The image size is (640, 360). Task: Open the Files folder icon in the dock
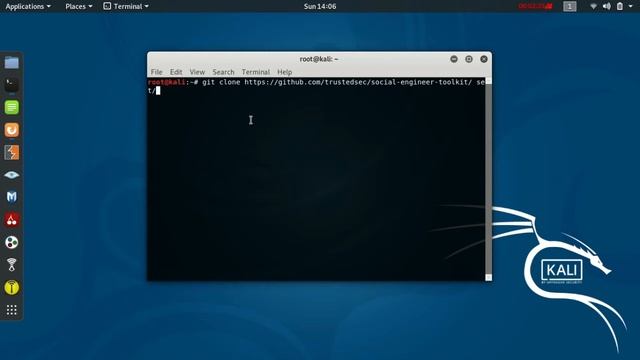[x=11, y=62]
